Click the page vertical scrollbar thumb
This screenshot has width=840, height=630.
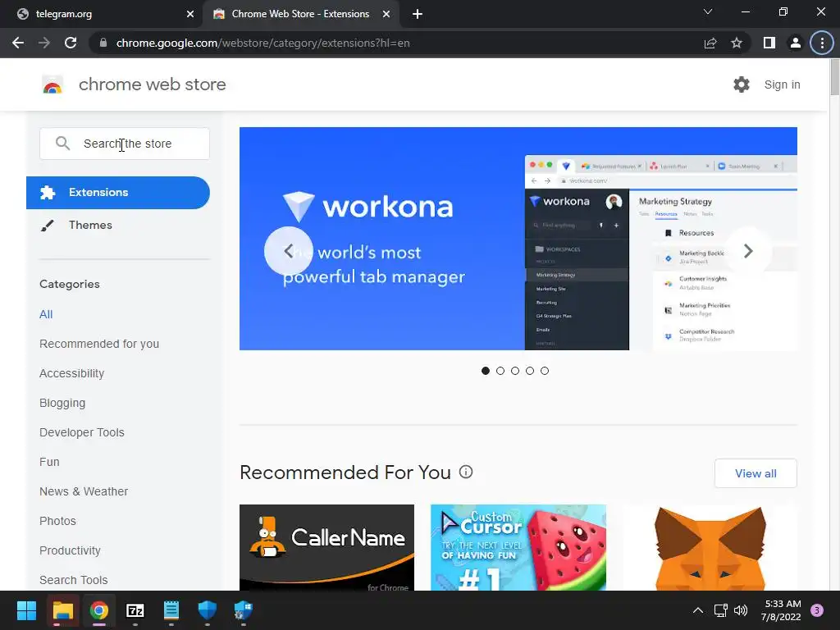point(834,78)
